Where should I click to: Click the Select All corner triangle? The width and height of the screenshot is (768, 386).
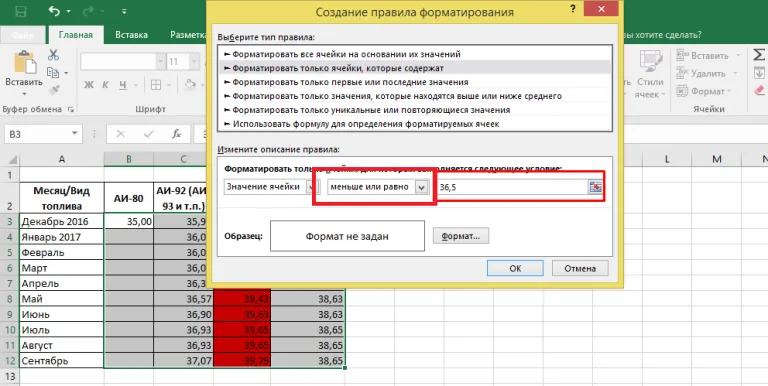point(12,159)
